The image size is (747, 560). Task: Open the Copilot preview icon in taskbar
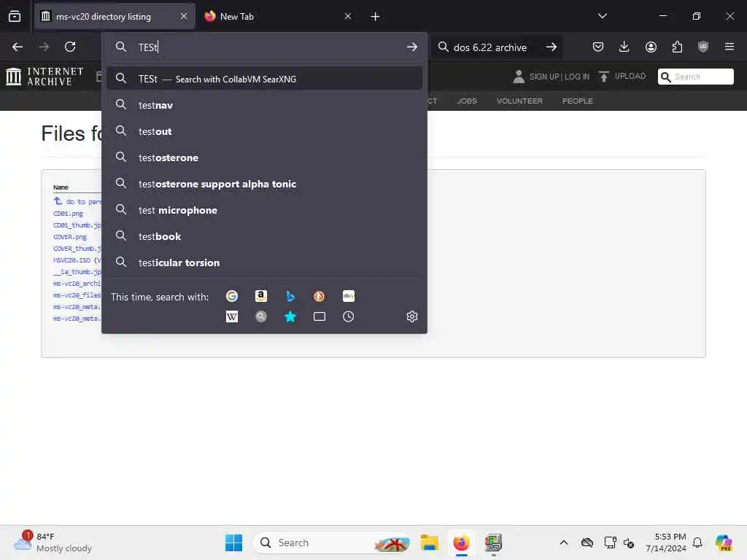[x=723, y=542]
